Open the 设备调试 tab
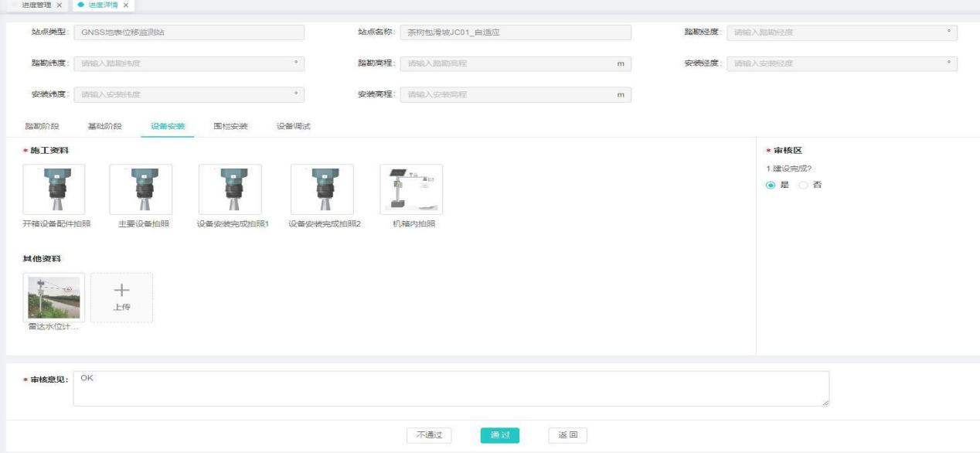This screenshot has height=453, width=980. (x=293, y=126)
